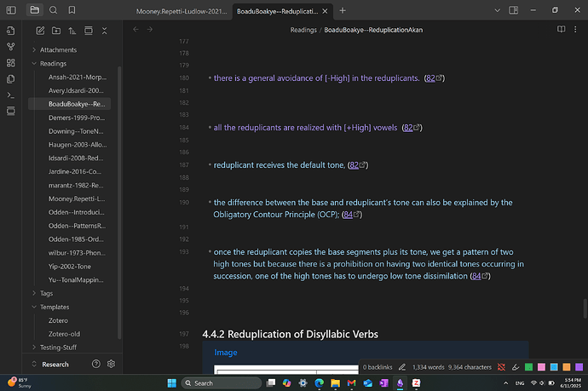Image resolution: width=588 pixels, height=391 pixels.
Task: Toggle the left sidebar panel icon
Action: (x=11, y=10)
